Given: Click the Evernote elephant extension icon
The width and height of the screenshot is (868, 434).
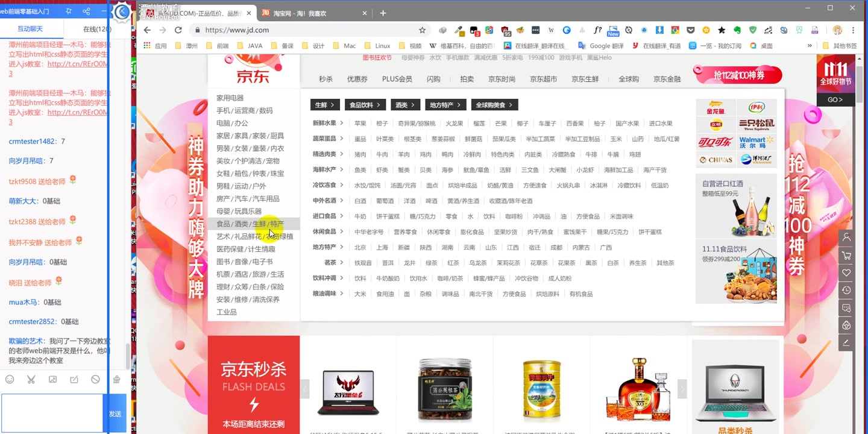Looking at the screenshot, I should 737,30.
